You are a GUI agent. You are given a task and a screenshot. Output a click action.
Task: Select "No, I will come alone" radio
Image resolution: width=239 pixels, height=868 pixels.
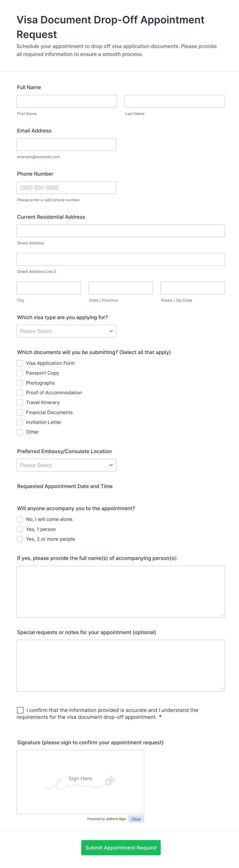click(20, 519)
